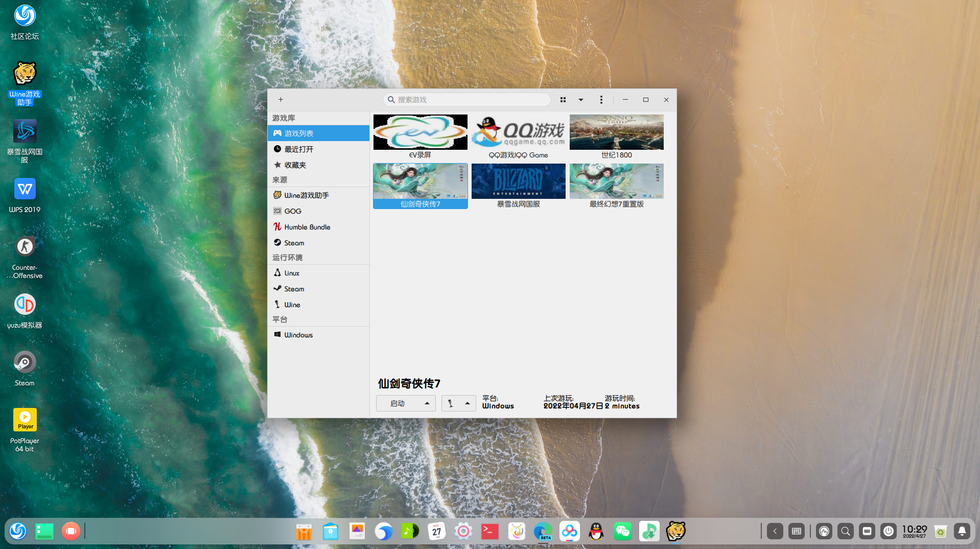Filter games by Linux runner
Viewport: 980px width, 549px height.
click(291, 272)
